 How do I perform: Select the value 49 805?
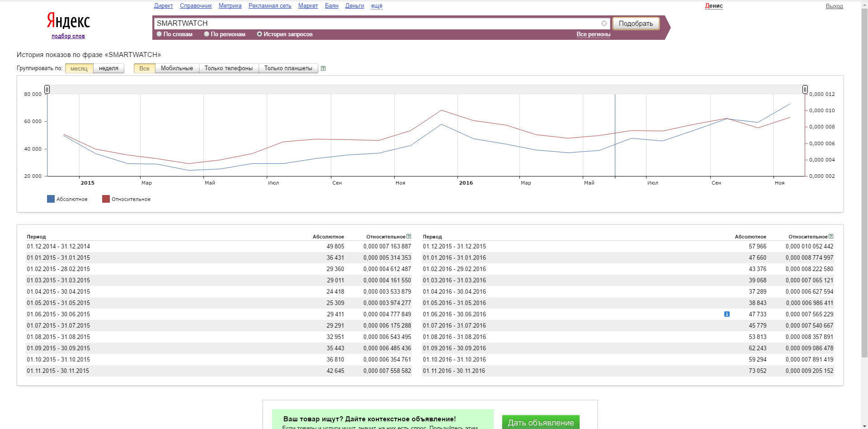click(335, 247)
